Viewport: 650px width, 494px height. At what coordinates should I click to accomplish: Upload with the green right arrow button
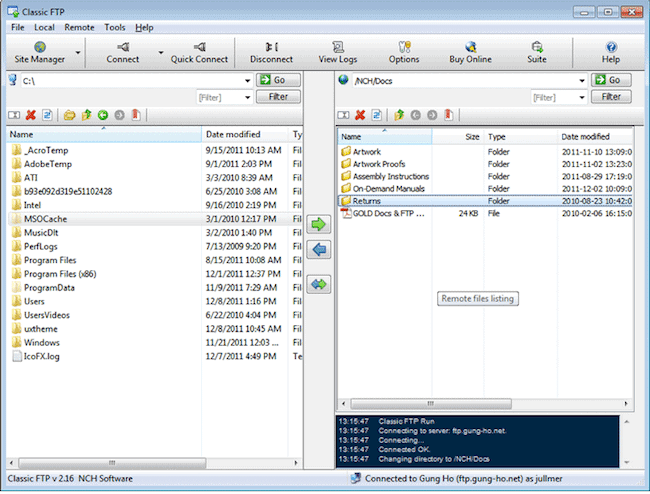[x=318, y=224]
